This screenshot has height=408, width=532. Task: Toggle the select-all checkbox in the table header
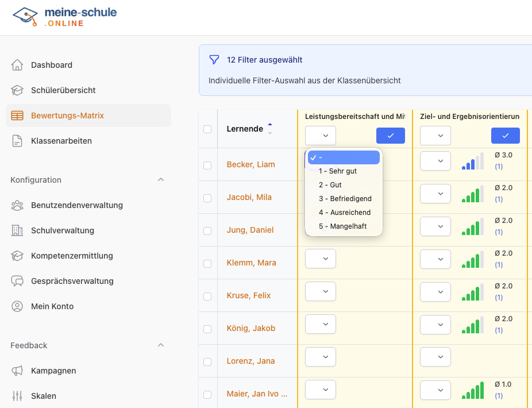[x=207, y=129]
